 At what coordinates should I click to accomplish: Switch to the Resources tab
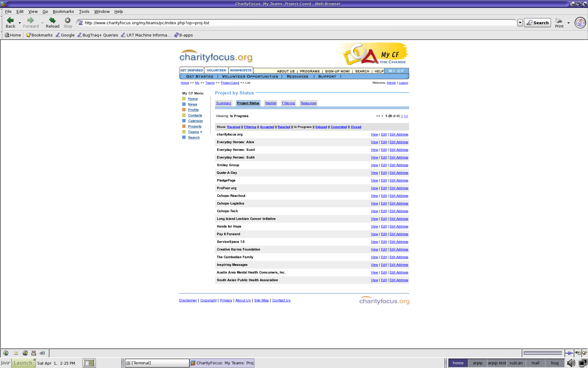click(308, 103)
